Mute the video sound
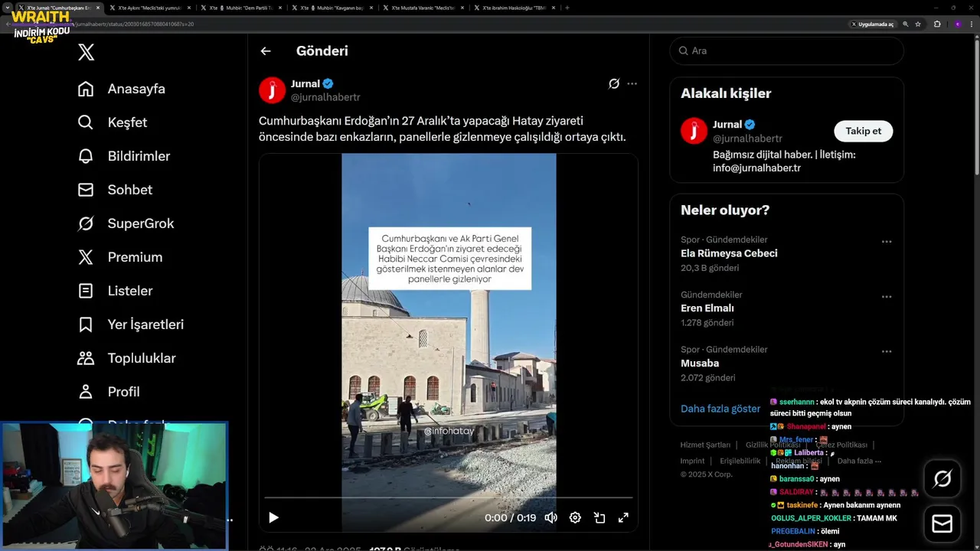This screenshot has width=980, height=551. (x=550, y=517)
